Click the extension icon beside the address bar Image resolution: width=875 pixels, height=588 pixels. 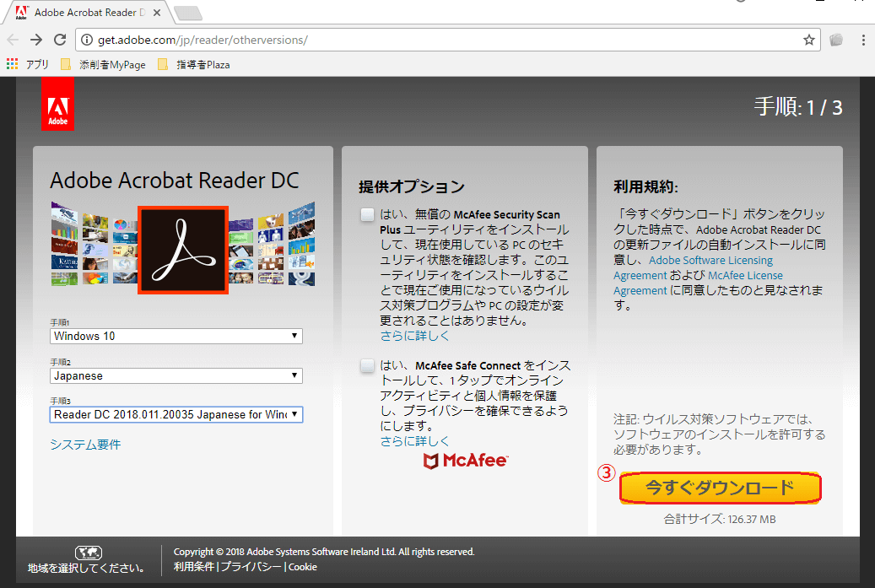tap(836, 40)
